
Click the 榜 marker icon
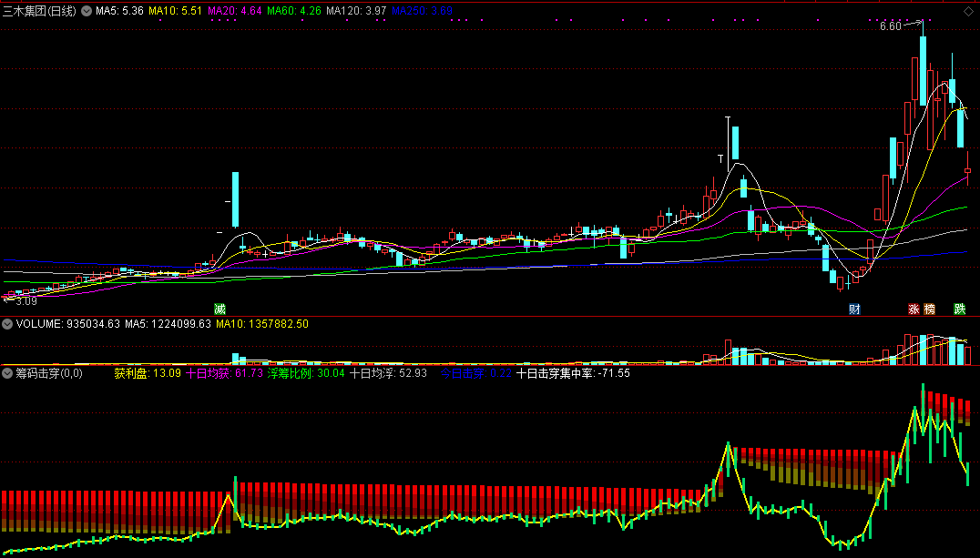(929, 309)
